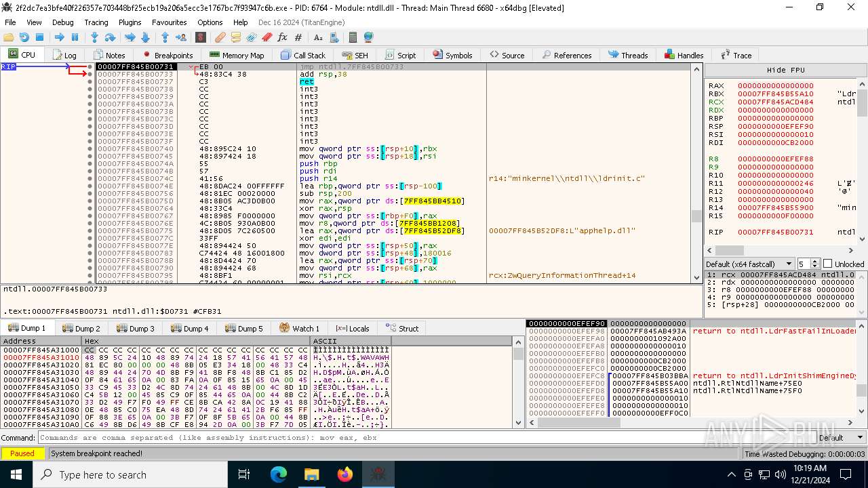
Task: Open the Default (x64 fastcall) dropdown
Action: click(749, 264)
